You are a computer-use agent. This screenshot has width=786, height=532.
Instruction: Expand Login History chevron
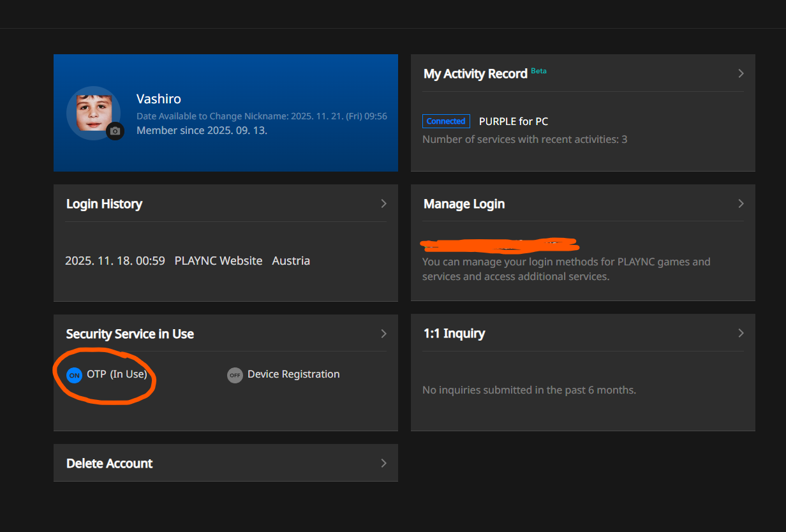pyautogui.click(x=383, y=203)
